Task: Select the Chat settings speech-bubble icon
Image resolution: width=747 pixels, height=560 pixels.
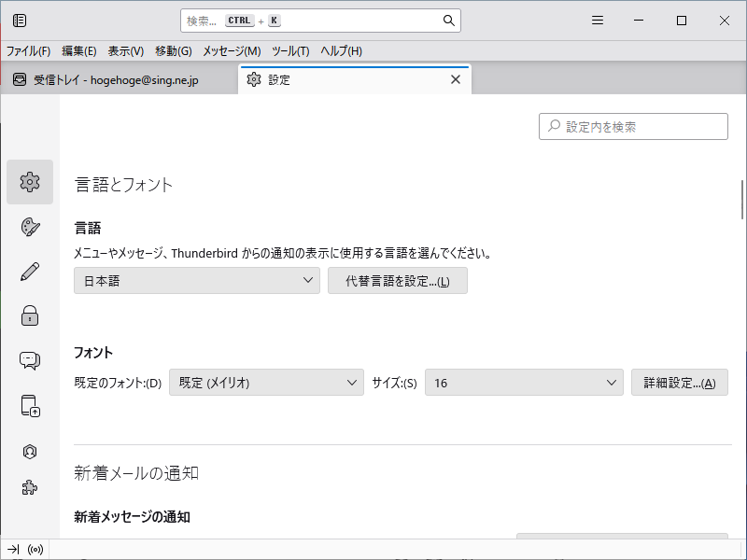Action: (29, 360)
